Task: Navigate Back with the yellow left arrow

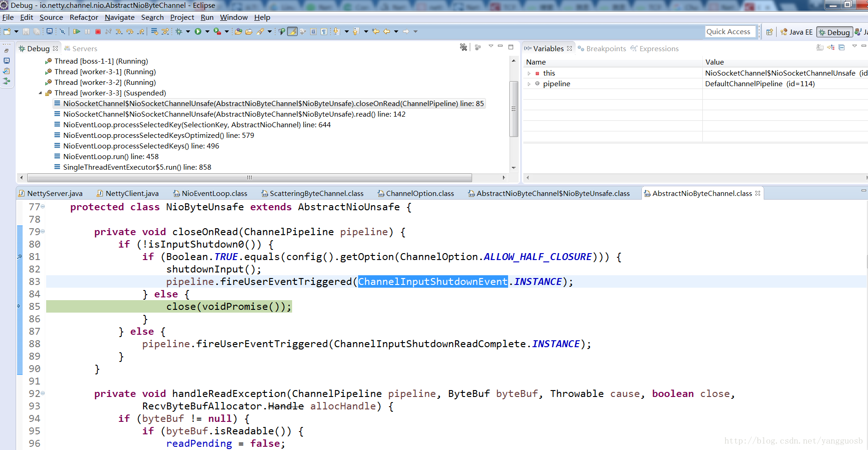Action: 387,31
